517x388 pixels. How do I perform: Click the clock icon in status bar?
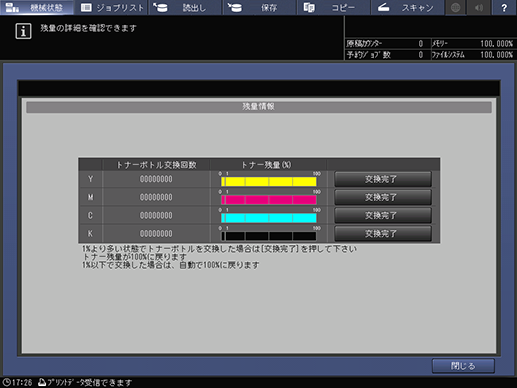(6, 382)
